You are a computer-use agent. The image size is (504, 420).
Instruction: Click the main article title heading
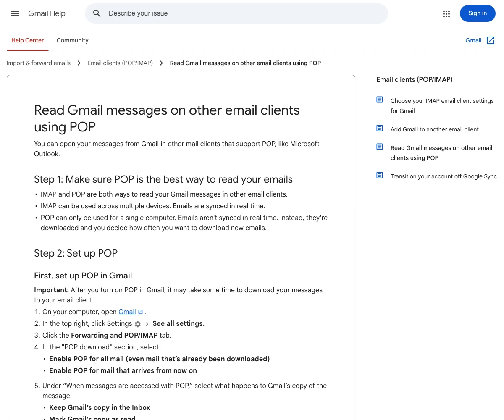click(x=167, y=118)
